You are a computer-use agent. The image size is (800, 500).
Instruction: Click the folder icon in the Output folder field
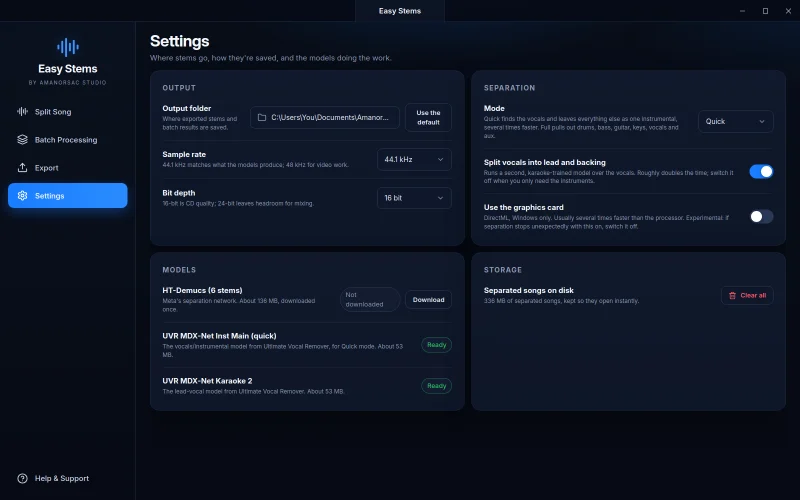click(262, 117)
